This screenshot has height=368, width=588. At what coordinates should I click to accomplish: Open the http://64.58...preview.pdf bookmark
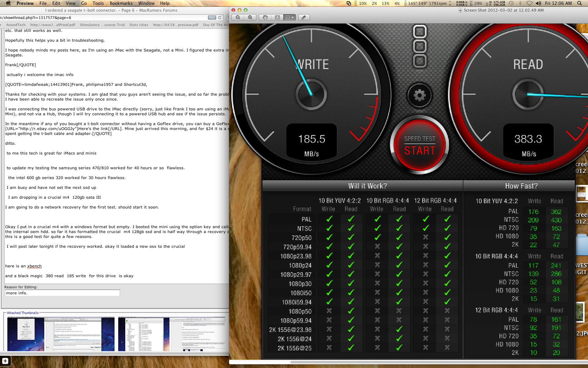click(x=176, y=25)
